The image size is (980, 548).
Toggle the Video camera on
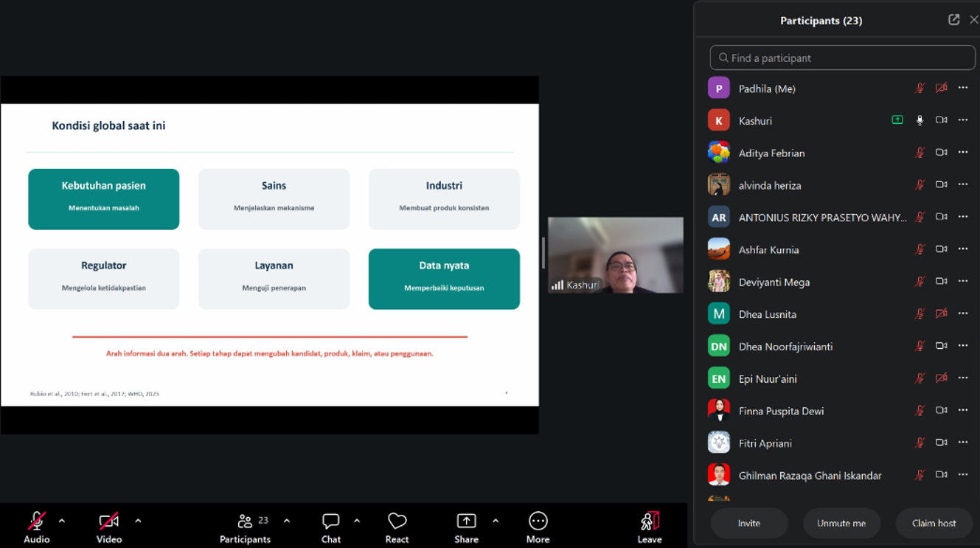[x=109, y=521]
